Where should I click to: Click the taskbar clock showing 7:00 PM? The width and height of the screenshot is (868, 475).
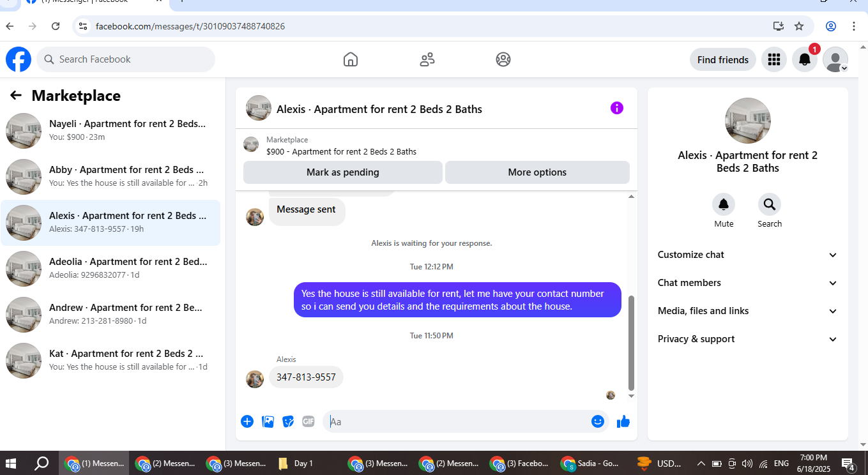(x=813, y=464)
